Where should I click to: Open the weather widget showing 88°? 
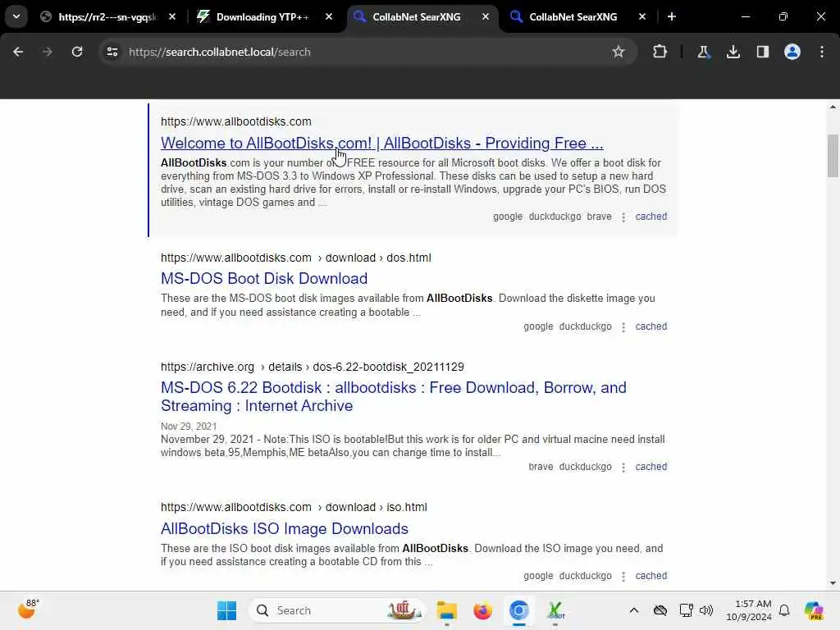pos(28,609)
